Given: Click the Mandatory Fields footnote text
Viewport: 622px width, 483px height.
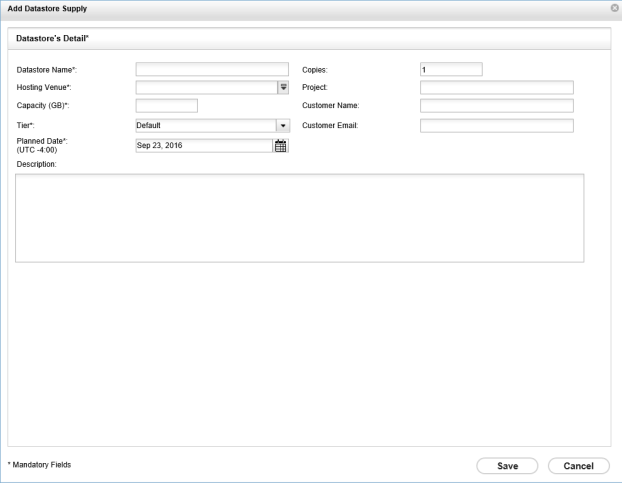Looking at the screenshot, I should click(40, 465).
